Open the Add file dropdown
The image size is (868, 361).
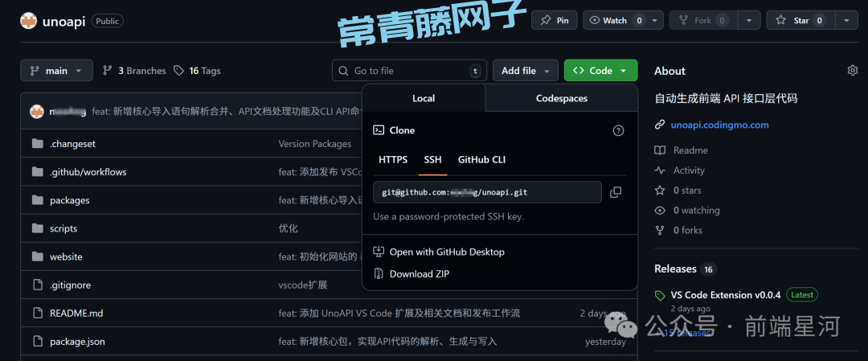point(525,71)
